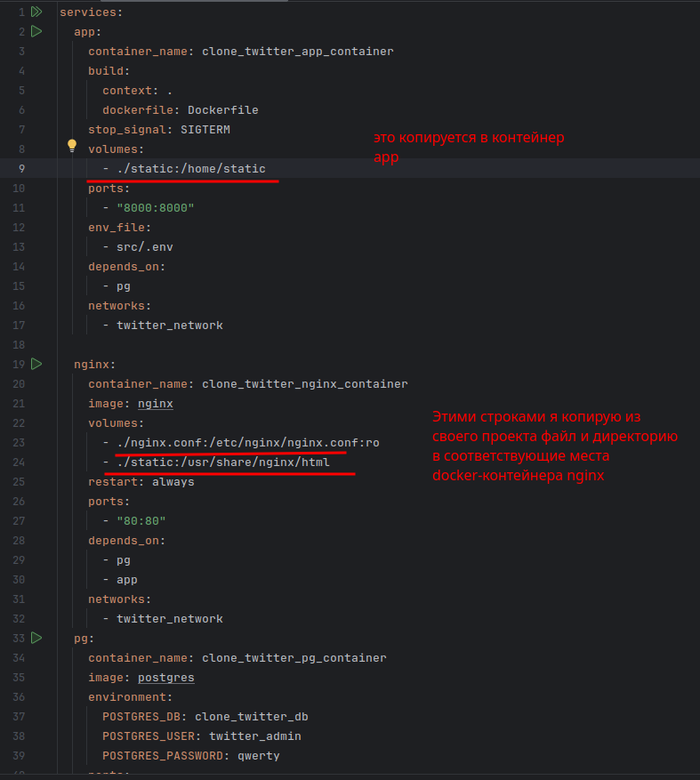This screenshot has width=700, height=780.
Task: Open the underlined nginx image link
Action: tap(156, 404)
